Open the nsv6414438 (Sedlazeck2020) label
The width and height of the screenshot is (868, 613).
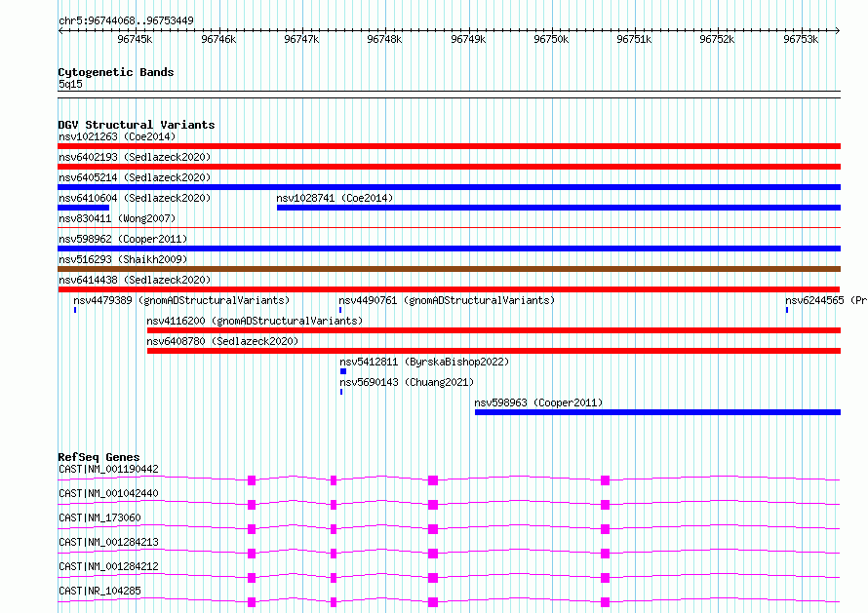[x=135, y=280]
